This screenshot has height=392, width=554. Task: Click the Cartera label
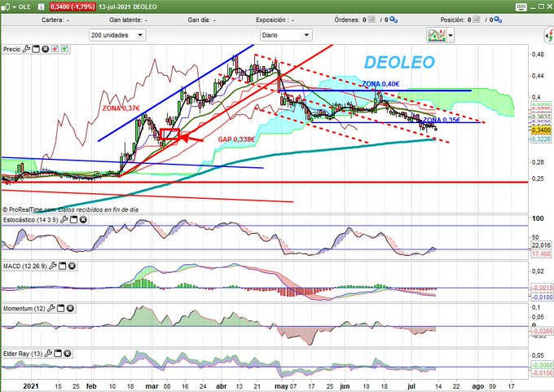click(x=52, y=20)
